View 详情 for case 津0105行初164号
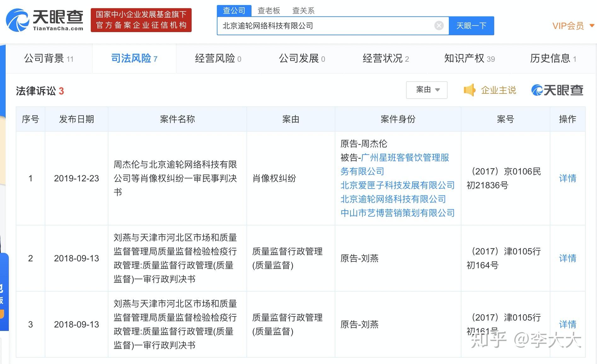 (x=567, y=258)
